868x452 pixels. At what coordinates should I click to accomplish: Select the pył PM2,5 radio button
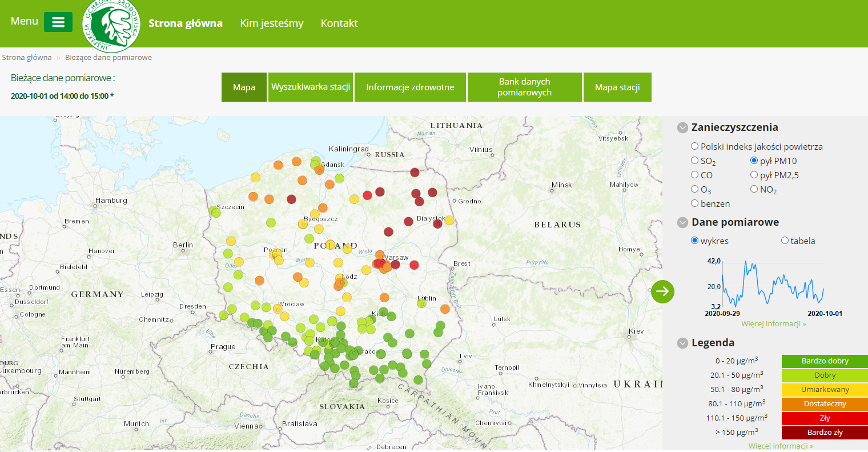point(754,175)
